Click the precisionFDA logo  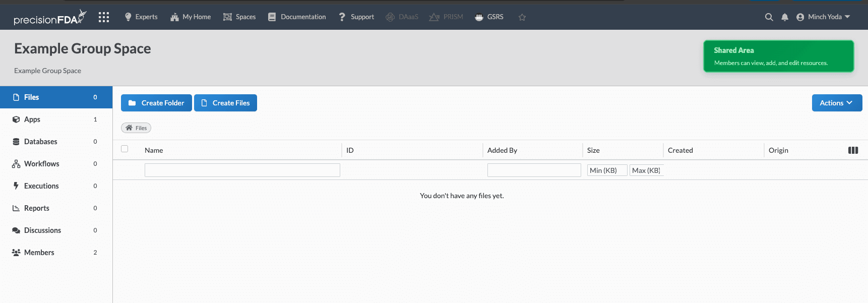[50, 18]
